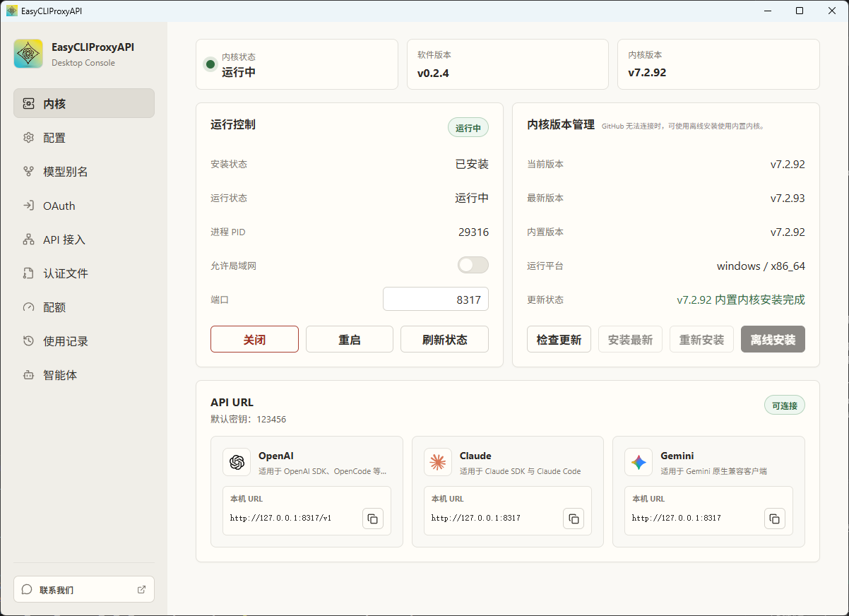Click the 运行中 badge in 运行控制
Image resolution: width=849 pixels, height=616 pixels.
pyautogui.click(x=468, y=128)
